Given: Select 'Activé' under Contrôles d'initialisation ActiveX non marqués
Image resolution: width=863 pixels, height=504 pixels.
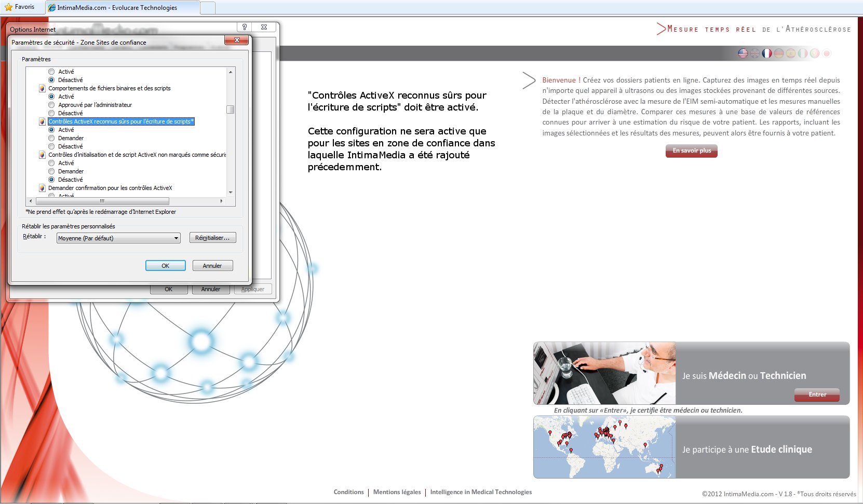Looking at the screenshot, I should pos(51,163).
